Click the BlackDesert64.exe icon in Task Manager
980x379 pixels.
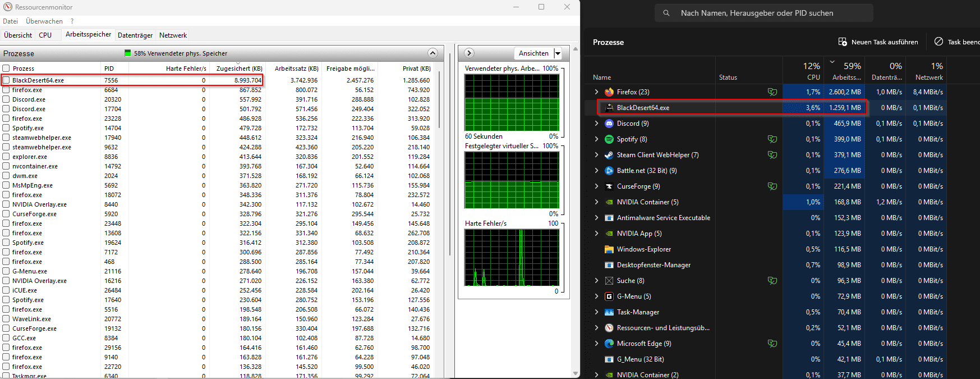pos(609,108)
